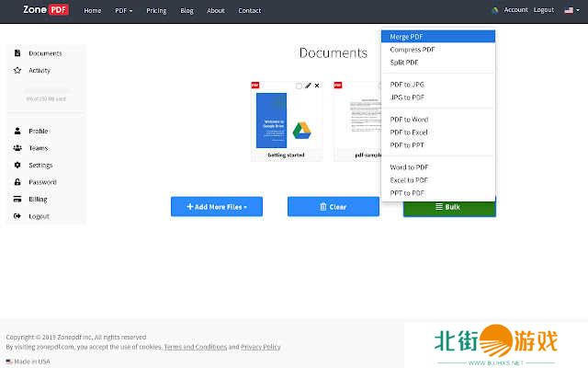The image size is (588, 368).
Task: Click the Password lock icon in sidebar
Action: coord(17,182)
